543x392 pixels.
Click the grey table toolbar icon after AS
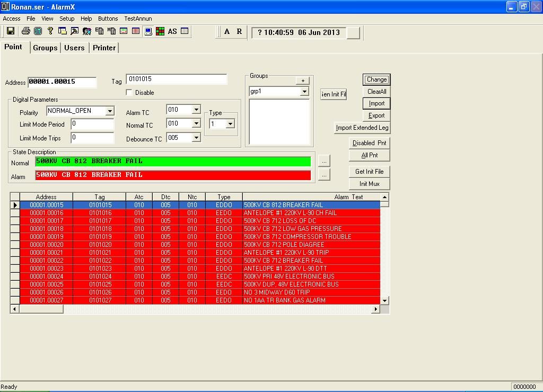pos(185,31)
